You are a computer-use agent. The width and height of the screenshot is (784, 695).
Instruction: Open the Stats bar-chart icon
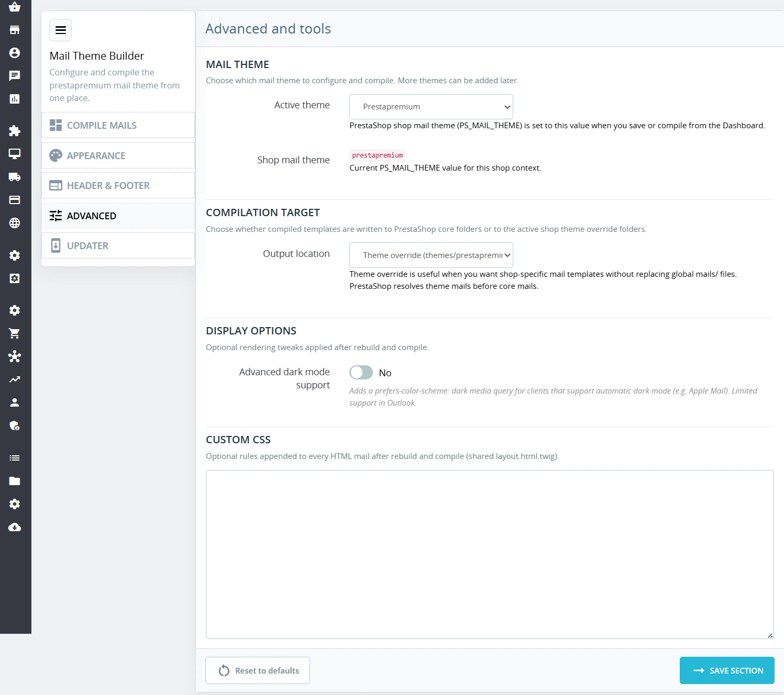[15, 99]
